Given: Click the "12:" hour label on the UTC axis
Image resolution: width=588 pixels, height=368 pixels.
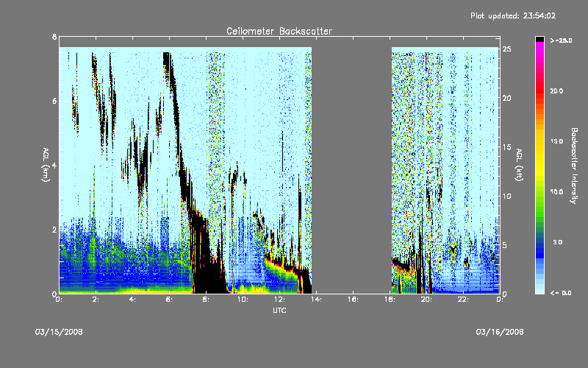Looking at the screenshot, I should (x=279, y=300).
